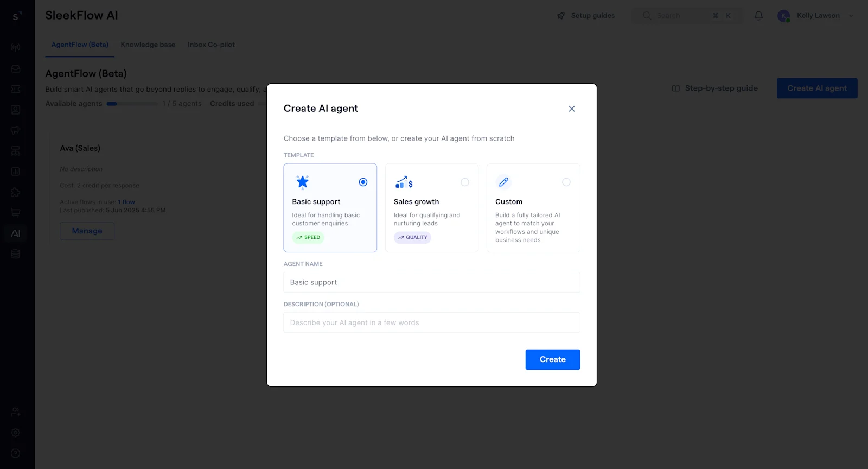Open the Inbox from the sidebar
The image size is (868, 469).
click(x=16, y=69)
